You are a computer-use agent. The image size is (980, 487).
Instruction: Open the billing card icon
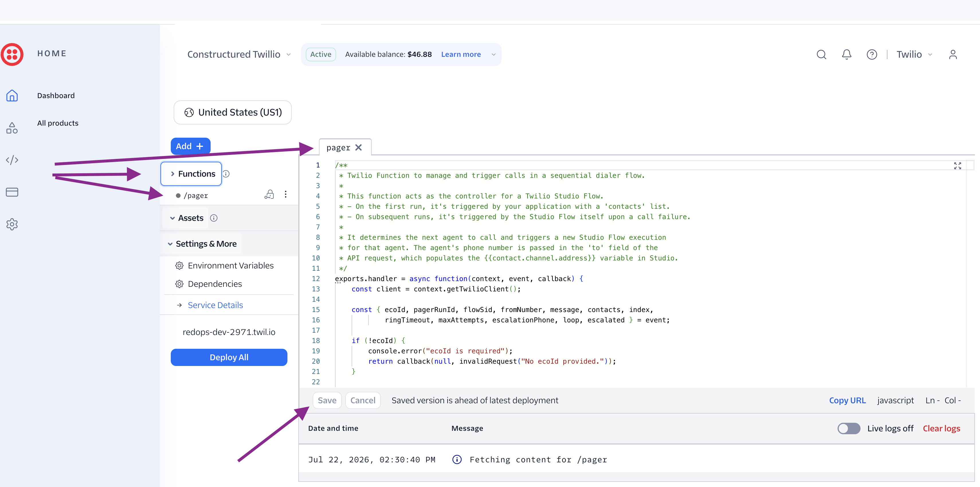[x=12, y=192]
